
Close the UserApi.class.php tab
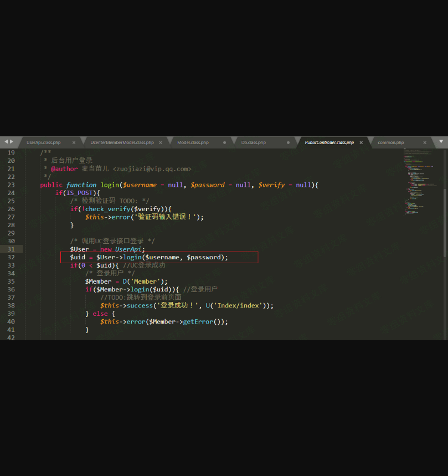74,142
